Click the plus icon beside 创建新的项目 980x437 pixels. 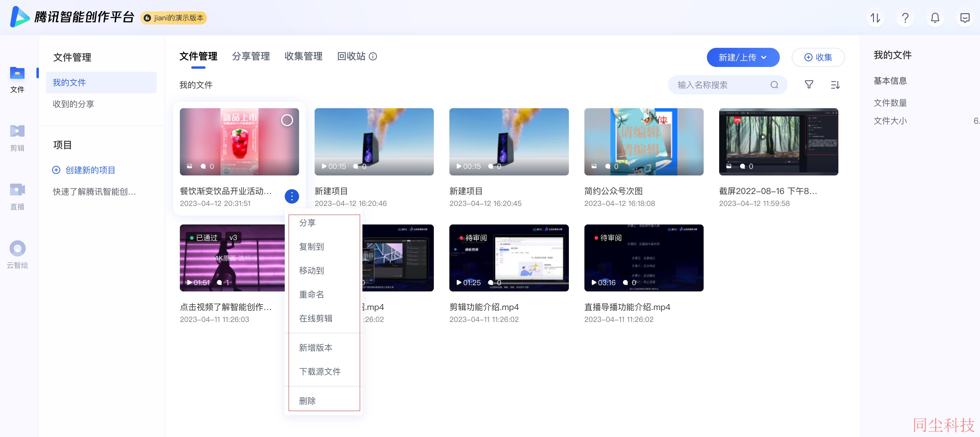pyautogui.click(x=56, y=170)
